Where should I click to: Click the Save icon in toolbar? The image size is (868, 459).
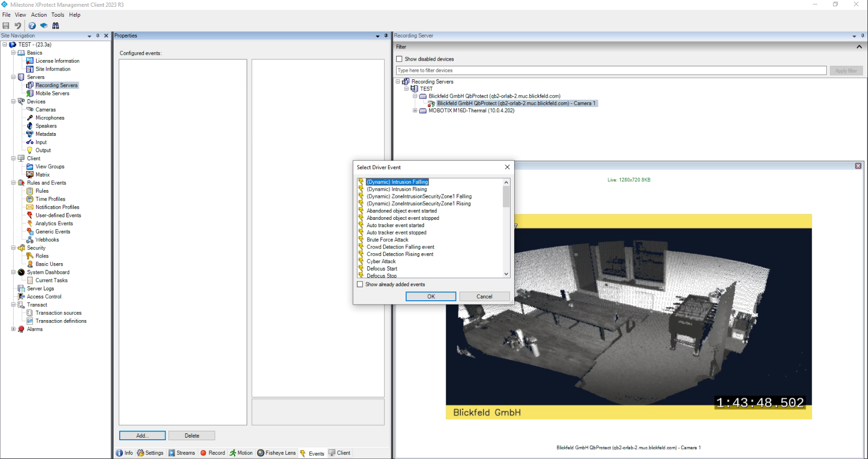click(6, 26)
